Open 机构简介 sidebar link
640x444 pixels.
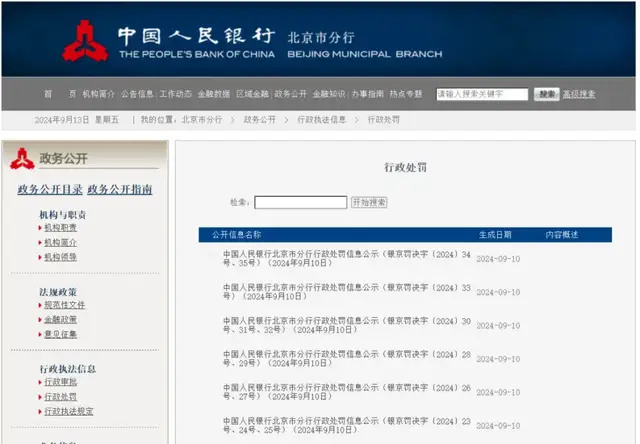coord(60,242)
